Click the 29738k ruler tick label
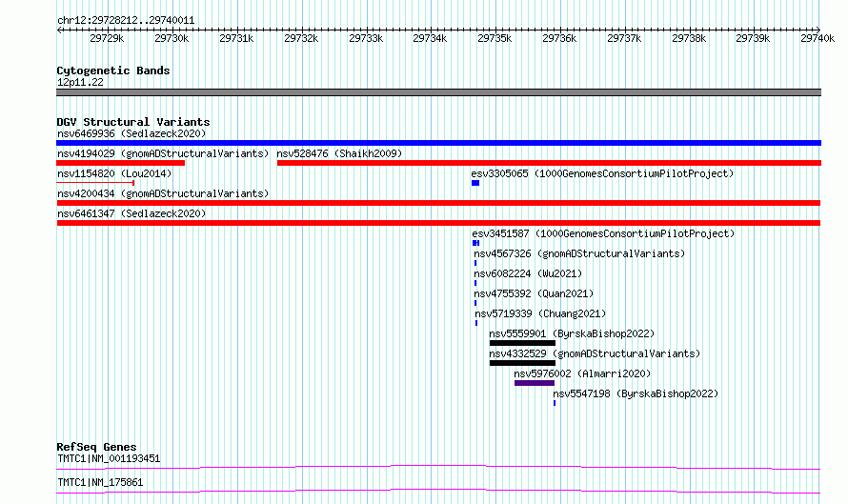This screenshot has width=848, height=504. tap(689, 38)
